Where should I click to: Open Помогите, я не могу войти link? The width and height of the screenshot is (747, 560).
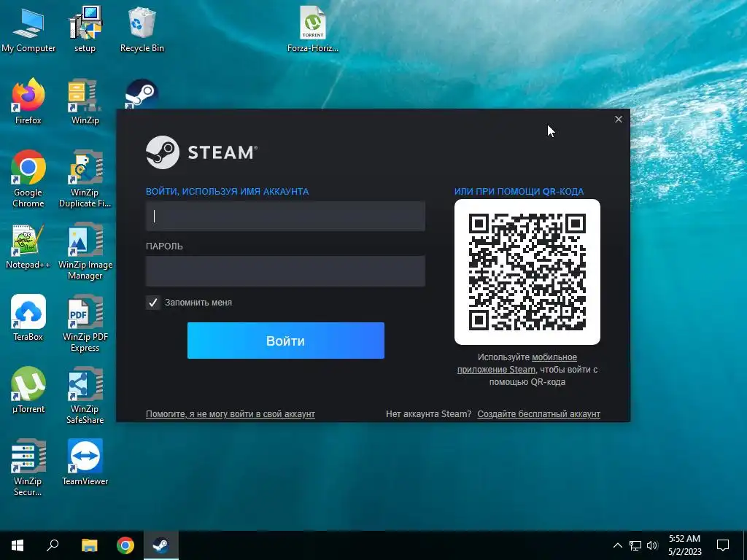(230, 414)
